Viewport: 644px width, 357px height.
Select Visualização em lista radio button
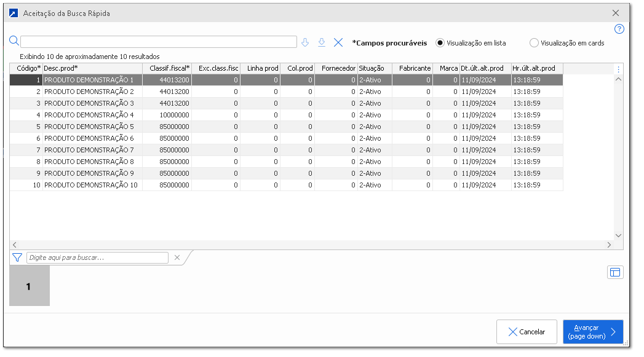tap(440, 43)
